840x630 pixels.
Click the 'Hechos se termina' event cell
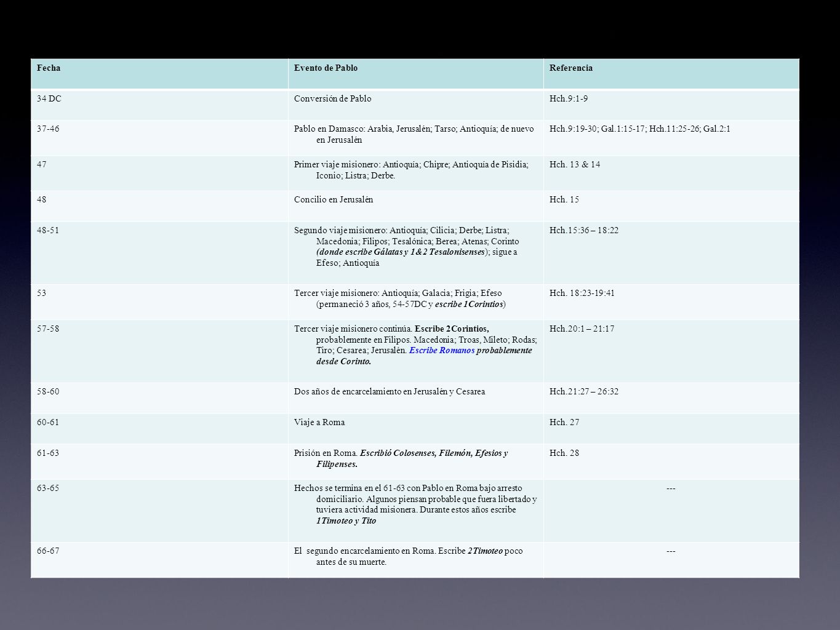click(416, 511)
